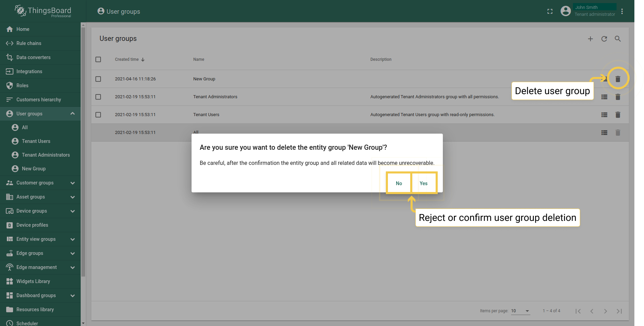The height and width of the screenshot is (326, 644).
Task: Go to previous page of table
Action: [x=592, y=311]
